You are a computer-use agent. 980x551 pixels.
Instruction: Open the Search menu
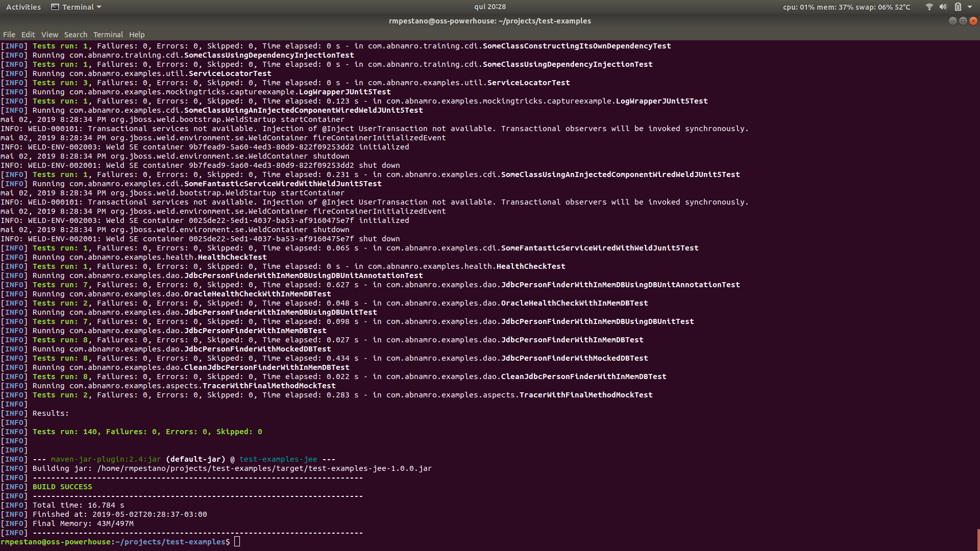pyautogui.click(x=76, y=34)
